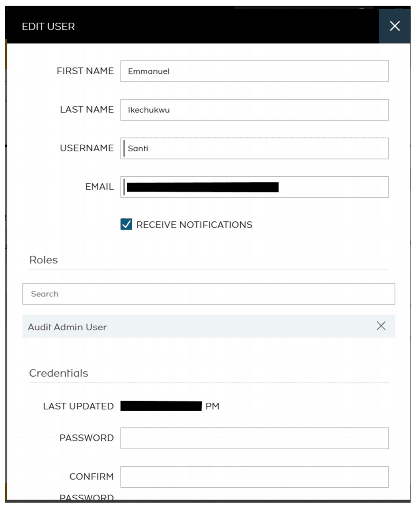Search roles using the Search box
The height and width of the screenshot is (512, 420).
tap(209, 294)
